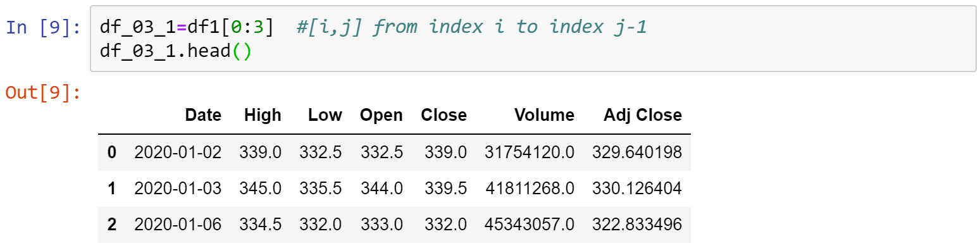This screenshot has height=248, width=980.
Task: Place cursor on df_03_1.head() line
Action: pyautogui.click(x=176, y=52)
